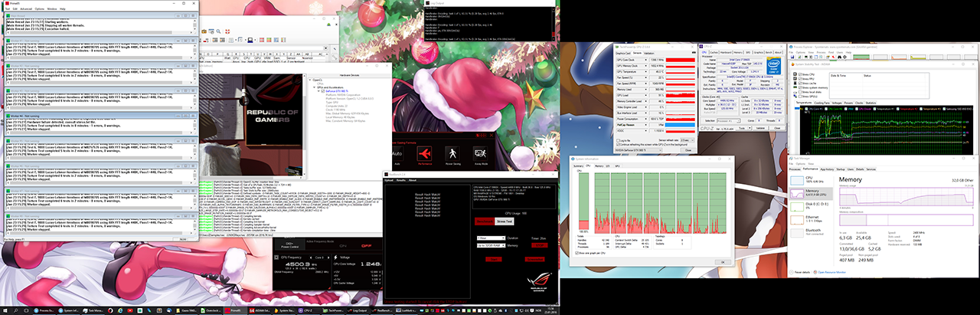Click the Validate button in CPU-Z
Viewport: 980px width, 315px height.
point(760,128)
